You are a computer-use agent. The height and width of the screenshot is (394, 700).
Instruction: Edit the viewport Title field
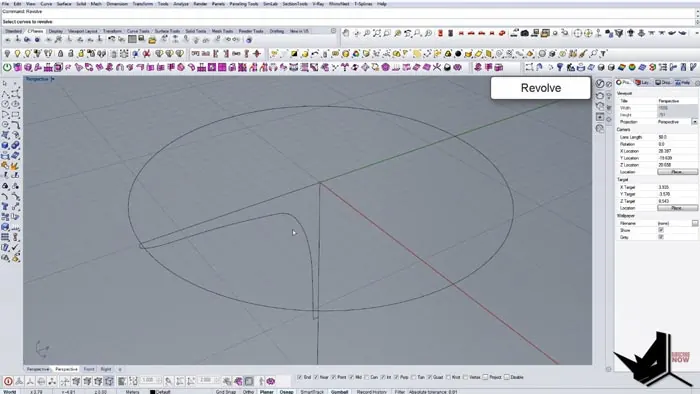click(677, 101)
